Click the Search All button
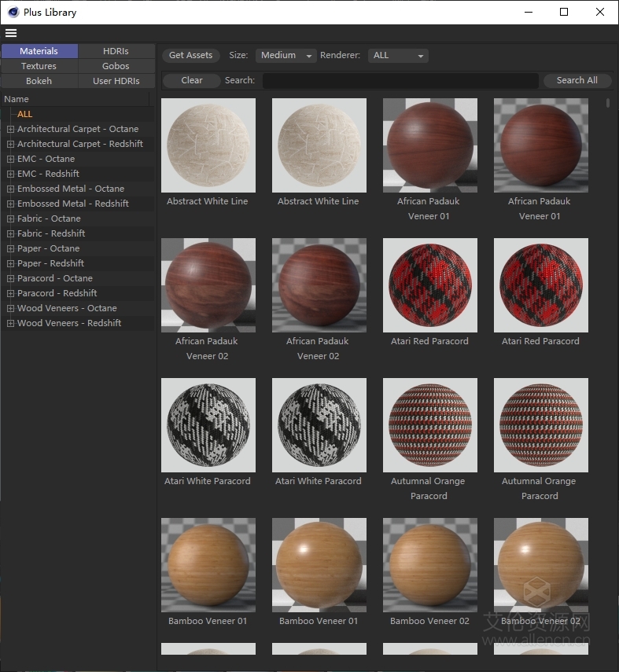The width and height of the screenshot is (619, 672). point(577,81)
